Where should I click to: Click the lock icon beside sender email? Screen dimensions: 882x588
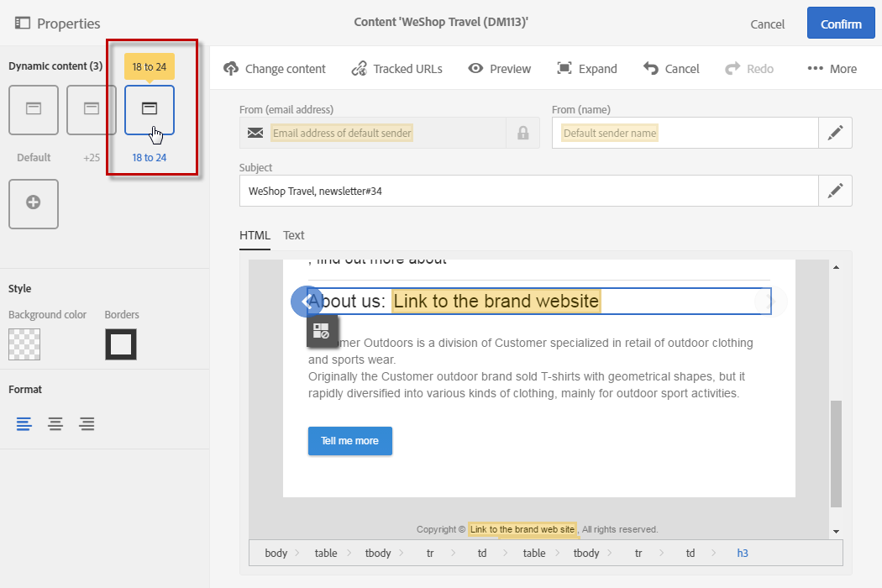click(522, 133)
